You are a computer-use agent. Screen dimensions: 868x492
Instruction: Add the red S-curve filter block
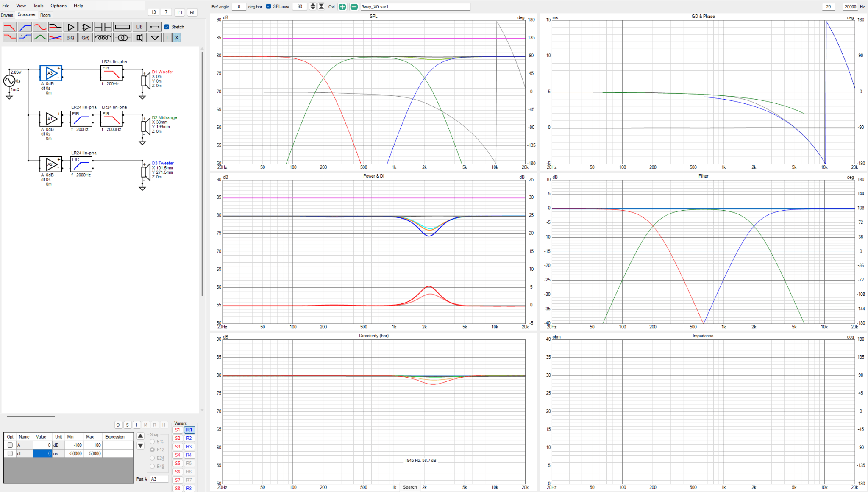pos(40,27)
